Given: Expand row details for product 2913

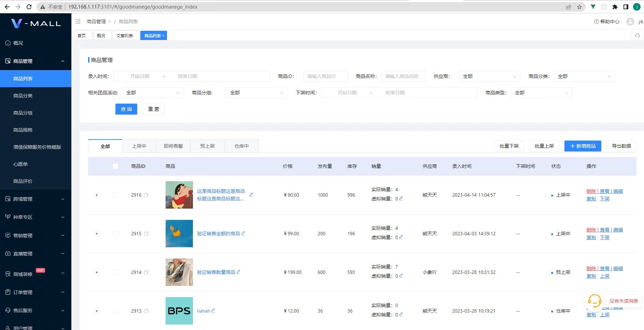Looking at the screenshot, I should point(97,311).
